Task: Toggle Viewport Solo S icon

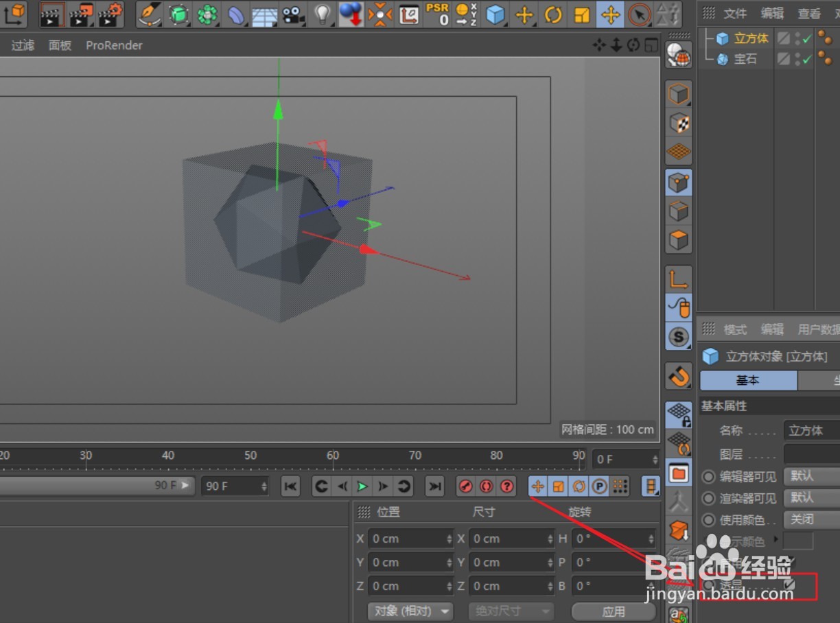Action: tap(679, 337)
